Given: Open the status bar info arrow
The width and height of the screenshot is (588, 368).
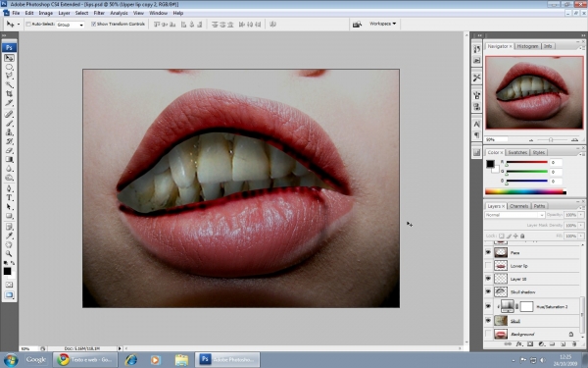Looking at the screenshot, I should tap(120, 348).
